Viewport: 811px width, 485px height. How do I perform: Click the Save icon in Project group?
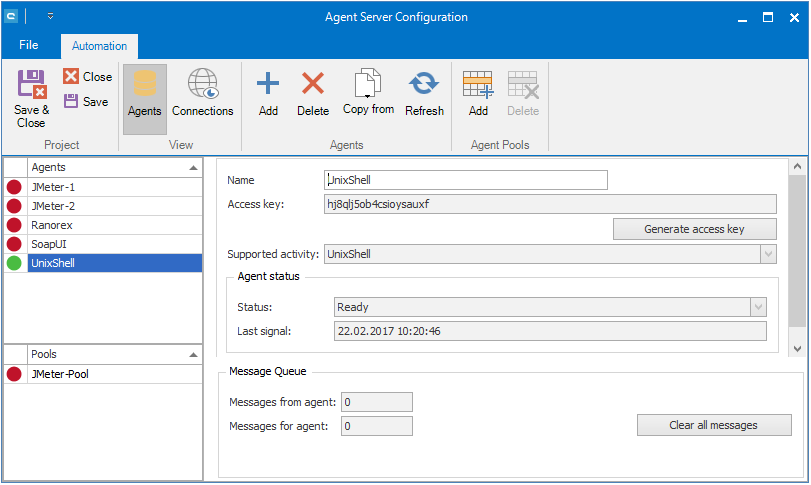86,101
